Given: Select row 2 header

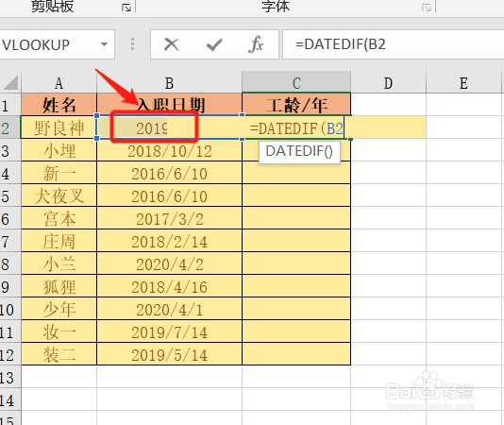Looking at the screenshot, I should [10, 127].
